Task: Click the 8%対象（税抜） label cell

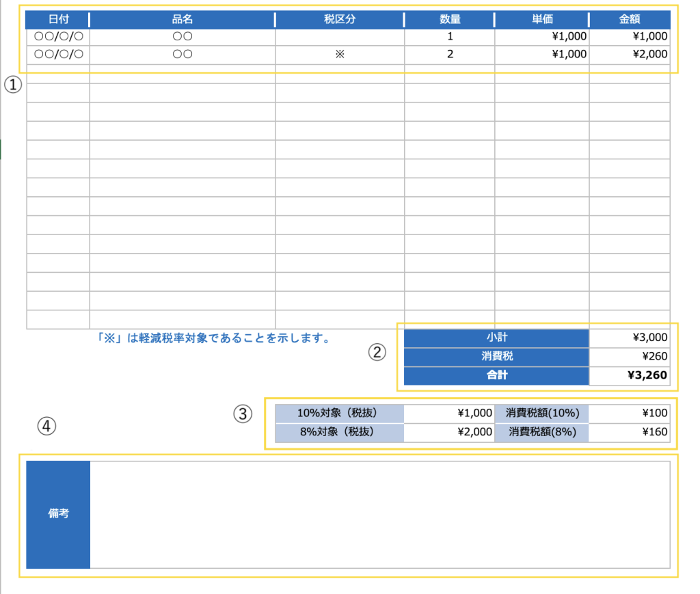Action: (x=339, y=432)
